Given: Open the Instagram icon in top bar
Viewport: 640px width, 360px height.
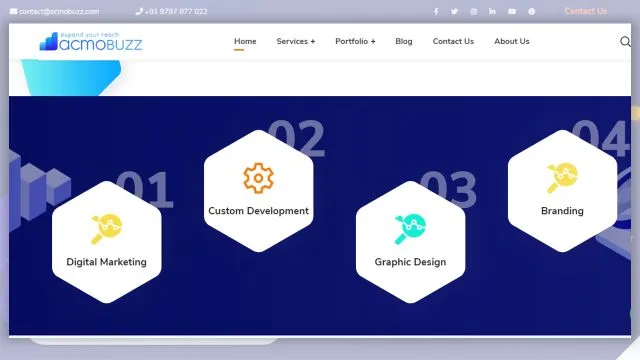Looking at the screenshot, I should click(473, 11).
